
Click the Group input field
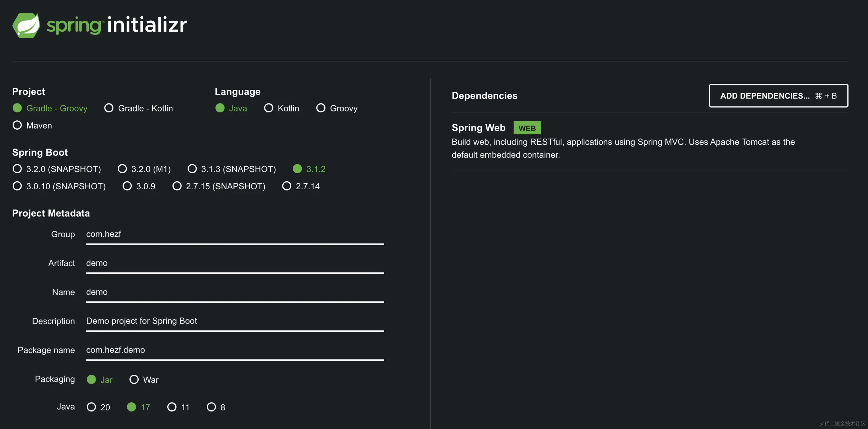coord(235,234)
